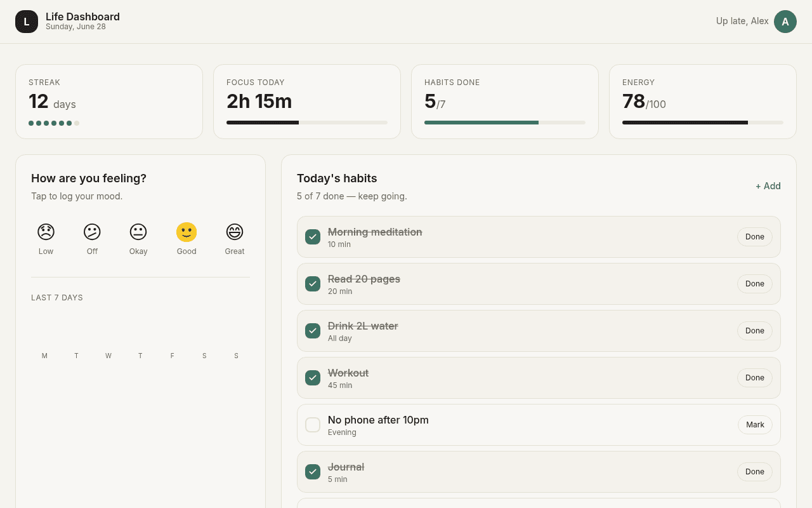Click the "2h 15m" focus value
Image resolution: width=812 pixels, height=508 pixels.
pos(259,102)
